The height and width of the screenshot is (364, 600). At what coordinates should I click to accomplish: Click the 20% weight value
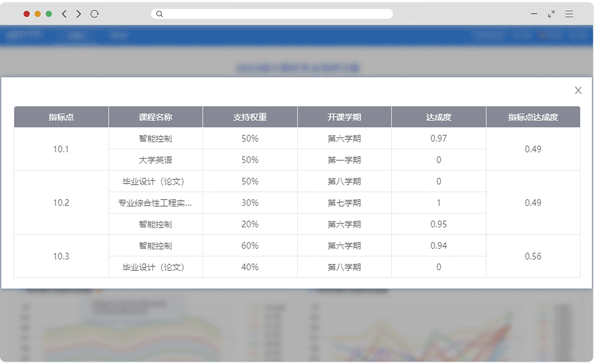point(250,224)
